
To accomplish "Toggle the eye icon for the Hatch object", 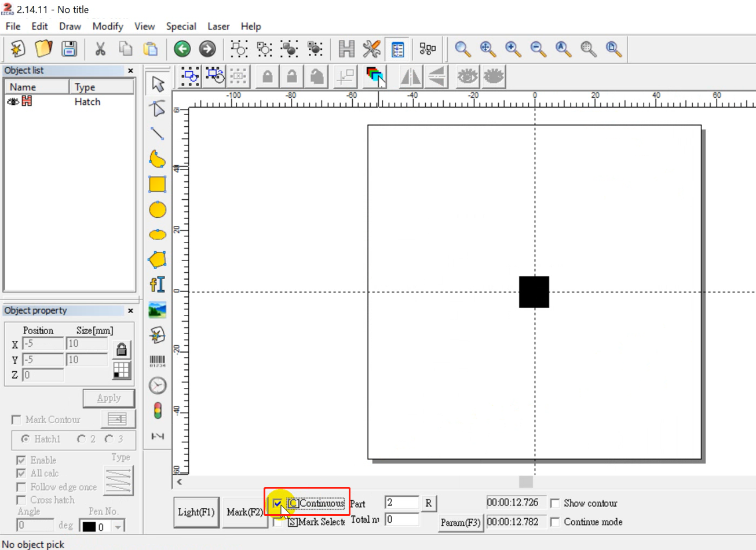I will click(13, 102).
